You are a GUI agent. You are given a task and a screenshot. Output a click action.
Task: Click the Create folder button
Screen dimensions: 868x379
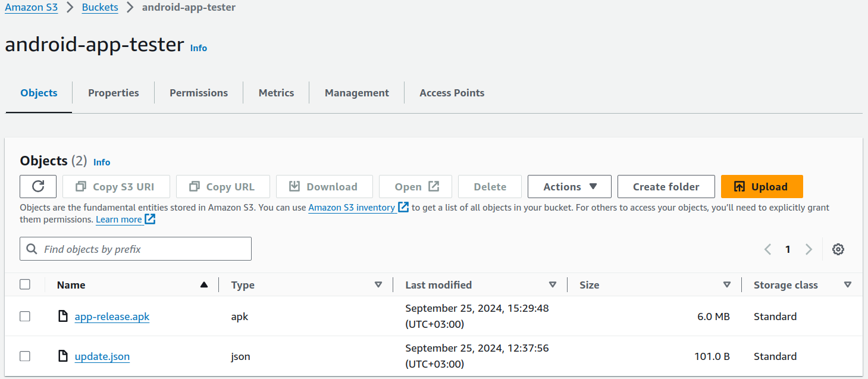tap(666, 186)
